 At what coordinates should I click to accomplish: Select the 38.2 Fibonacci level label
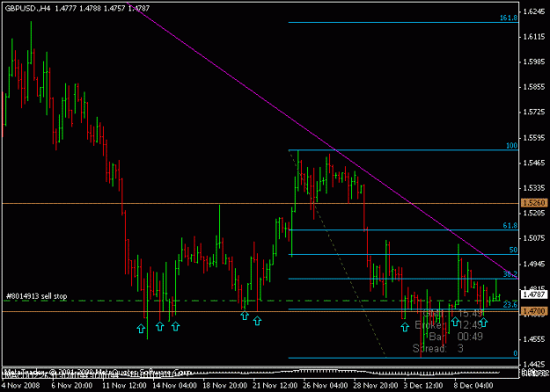pyautogui.click(x=510, y=274)
